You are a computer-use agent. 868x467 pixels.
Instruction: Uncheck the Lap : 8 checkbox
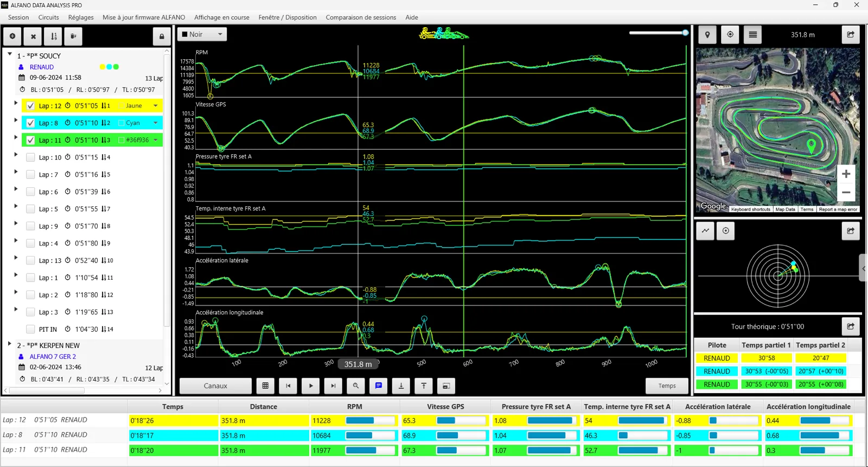point(30,123)
